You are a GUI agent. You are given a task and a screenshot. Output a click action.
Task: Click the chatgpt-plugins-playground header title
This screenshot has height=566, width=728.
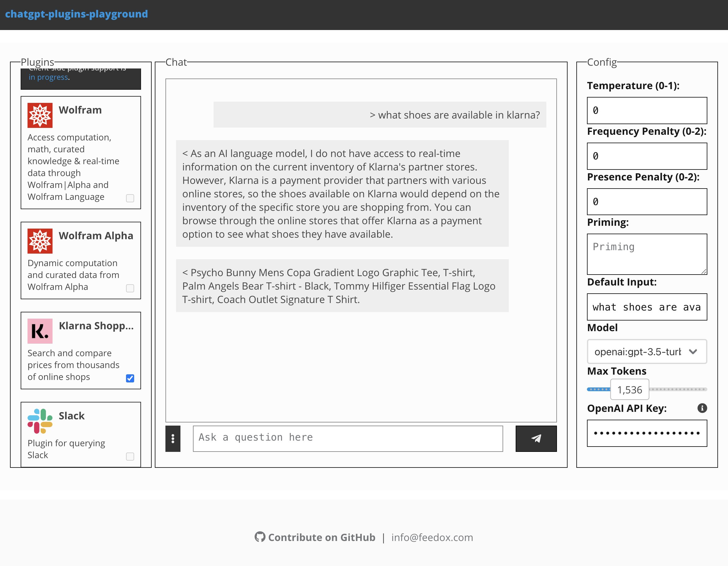(x=76, y=14)
